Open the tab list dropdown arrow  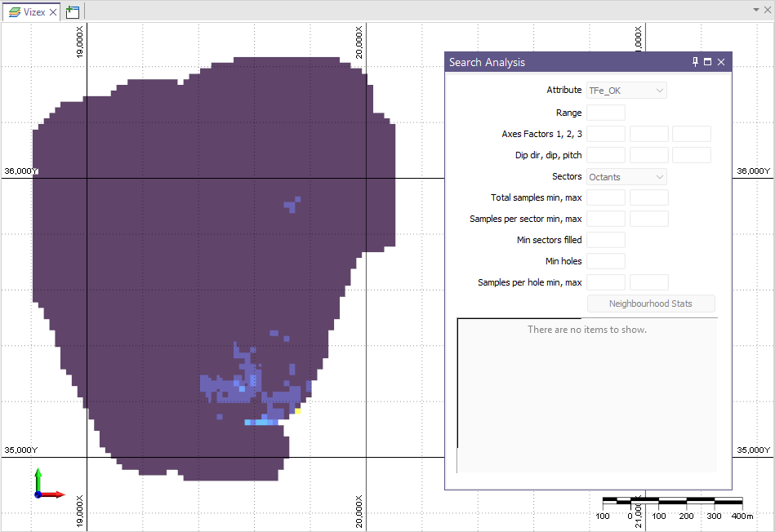point(755,10)
